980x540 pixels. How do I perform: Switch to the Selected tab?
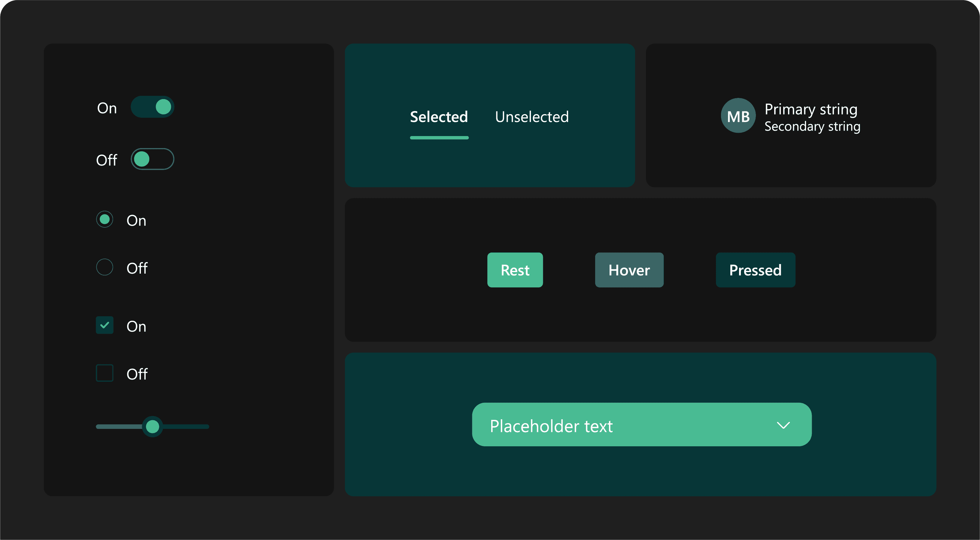[x=439, y=117]
